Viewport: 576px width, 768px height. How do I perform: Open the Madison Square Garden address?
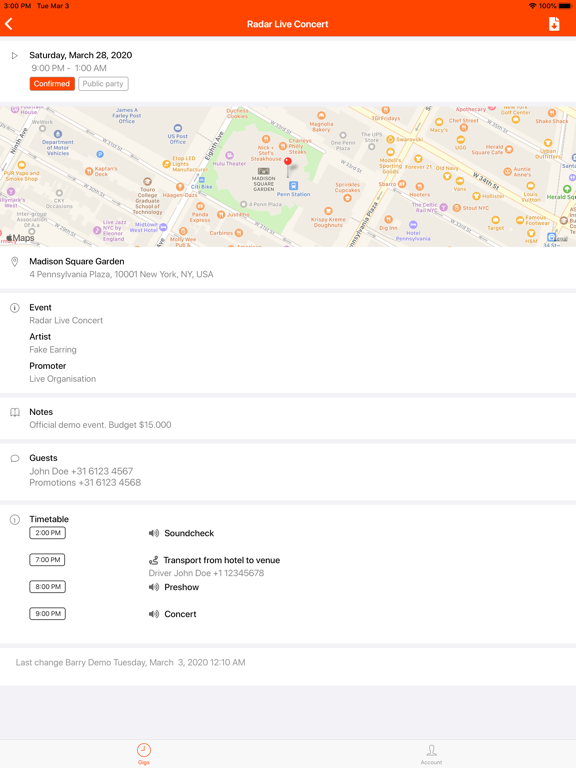point(121,275)
